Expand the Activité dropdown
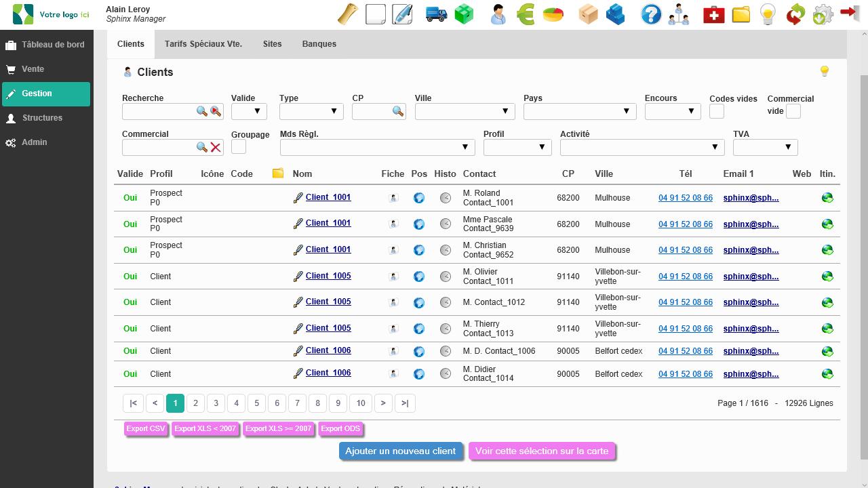This screenshot has width=868, height=488. [642, 147]
